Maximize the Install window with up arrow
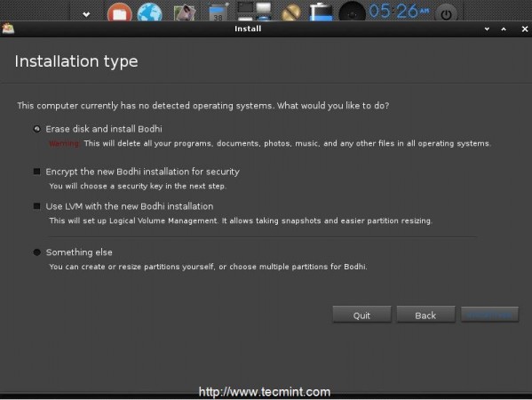Screen dimensions: 532x400 pos(504,29)
